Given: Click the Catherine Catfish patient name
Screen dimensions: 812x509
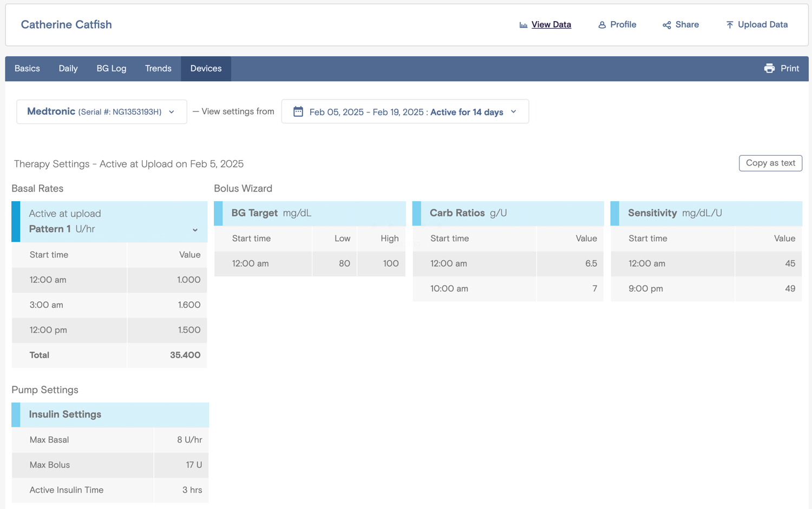Looking at the screenshot, I should coord(66,24).
